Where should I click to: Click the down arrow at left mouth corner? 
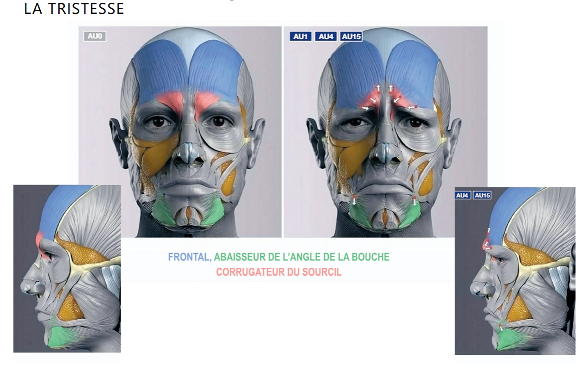355,201
